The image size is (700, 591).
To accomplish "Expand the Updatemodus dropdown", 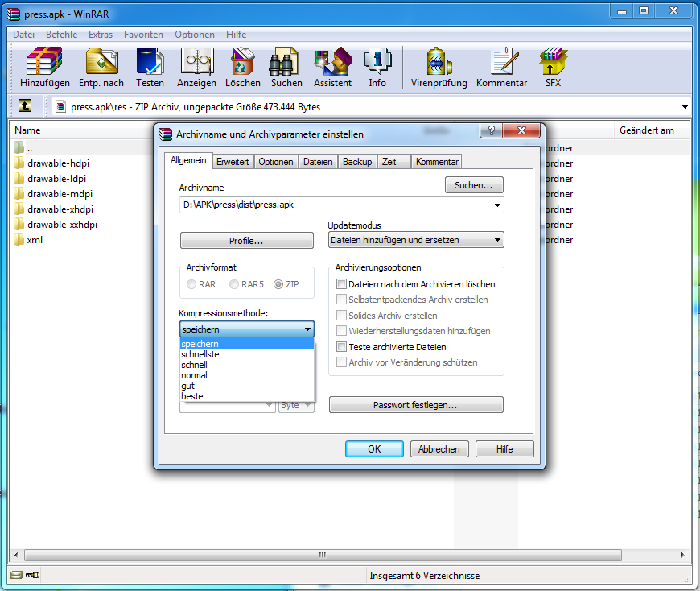I will [497, 240].
